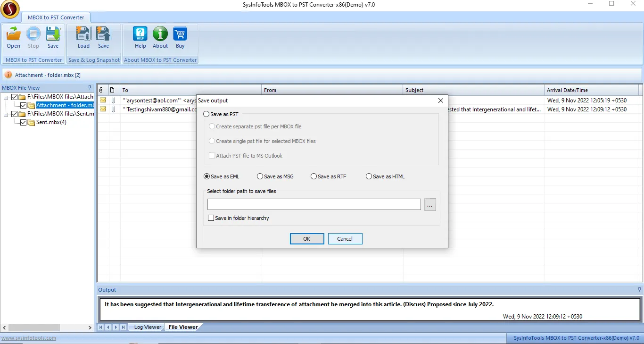Click the browse folder ellipsis button
Viewport: 644px width, 344px height.
point(430,204)
